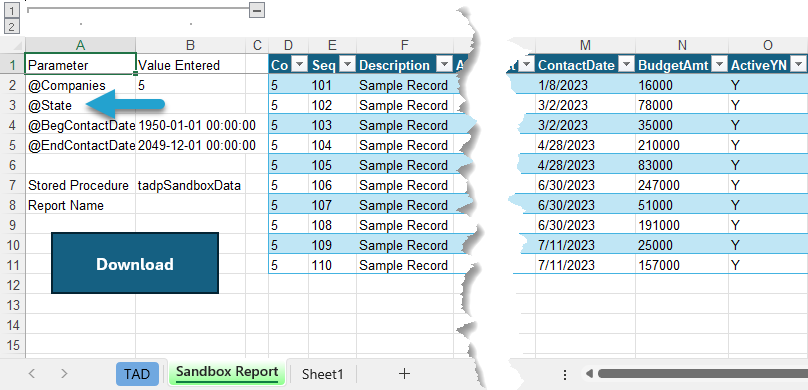This screenshot has height=390, width=808.
Task: Click the horizontal scrollbar thumb
Action: pos(702,374)
